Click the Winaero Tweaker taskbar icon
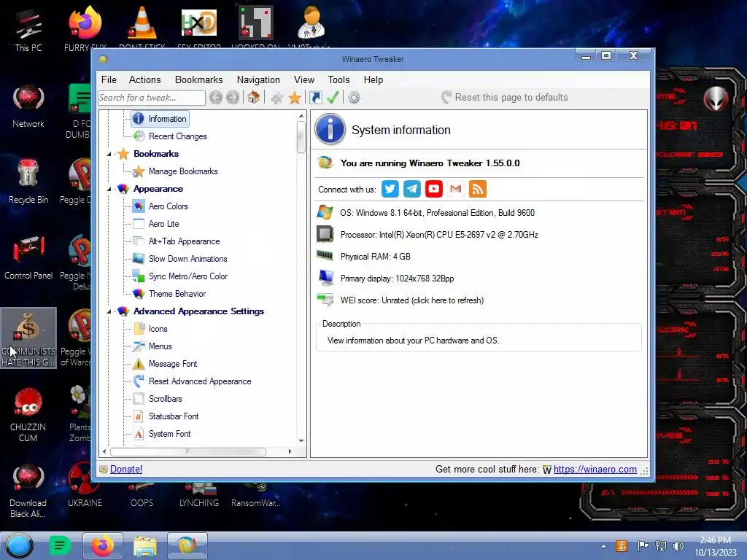 click(x=187, y=545)
